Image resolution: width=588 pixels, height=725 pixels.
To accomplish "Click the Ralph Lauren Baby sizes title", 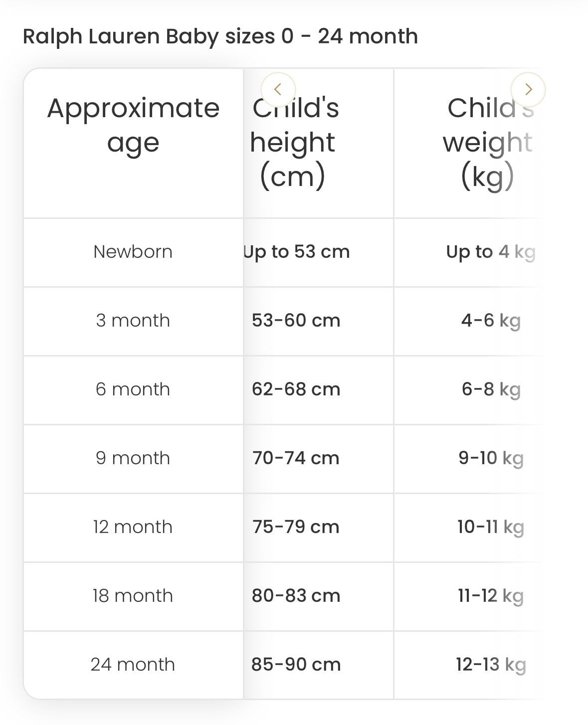I will point(220,36).
